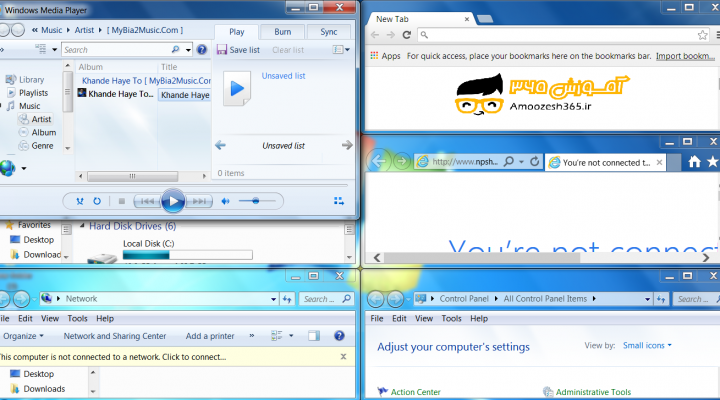Open help in Network window
This screenshot has height=400, width=720.
pos(339,336)
